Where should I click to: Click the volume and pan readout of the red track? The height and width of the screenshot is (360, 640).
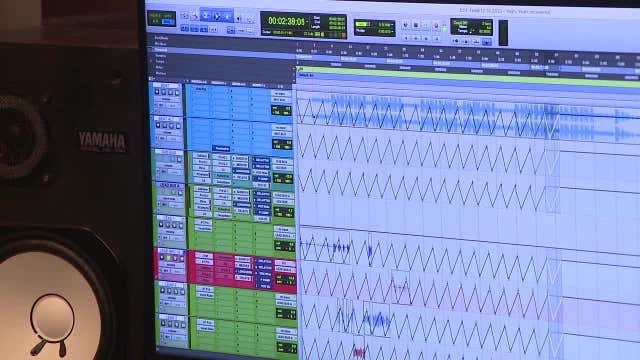tap(286, 280)
